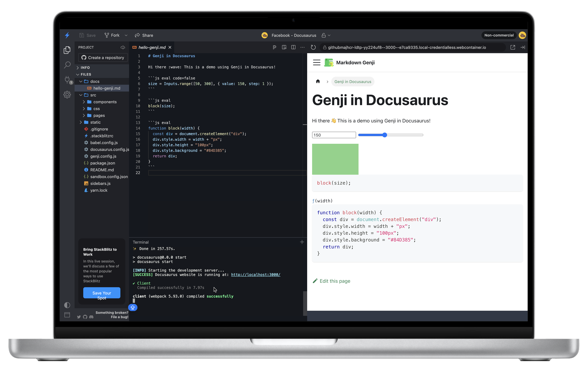Open the Genji in Docusaurus breadcrumb
This screenshot has height=371, width=588.
(x=353, y=81)
